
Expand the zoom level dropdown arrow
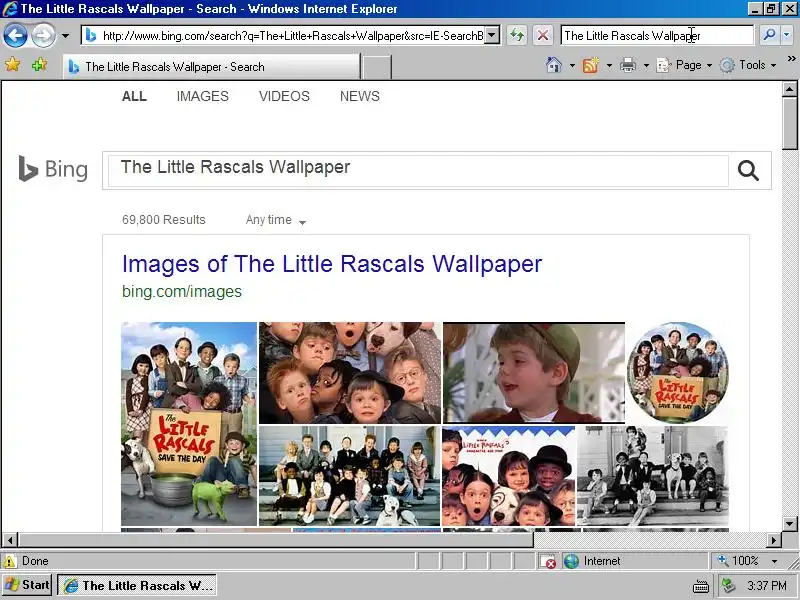(774, 561)
